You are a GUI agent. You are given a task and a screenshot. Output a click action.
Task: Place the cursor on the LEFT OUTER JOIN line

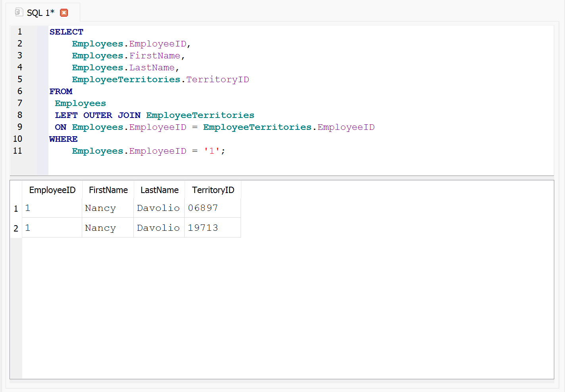coord(154,115)
